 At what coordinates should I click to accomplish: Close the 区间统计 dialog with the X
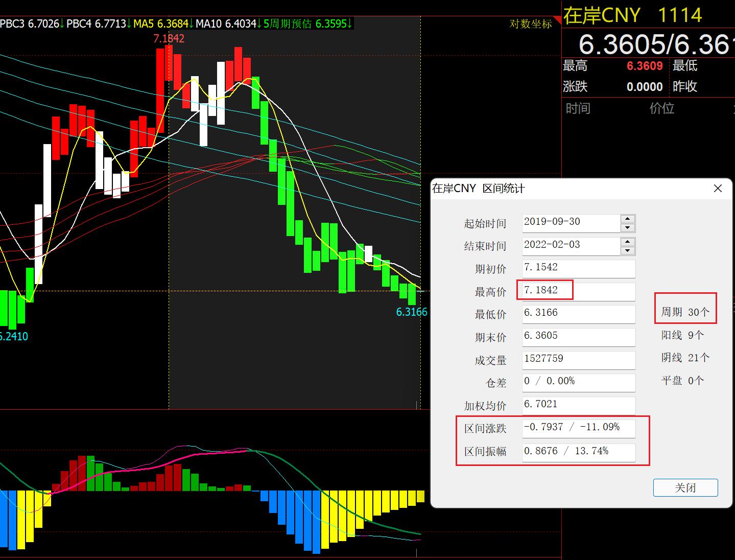718,189
